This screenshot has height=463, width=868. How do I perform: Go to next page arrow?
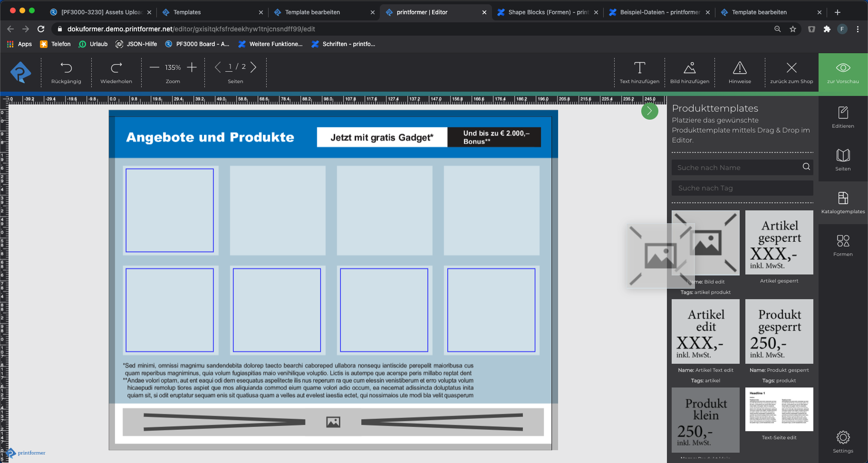[253, 67]
